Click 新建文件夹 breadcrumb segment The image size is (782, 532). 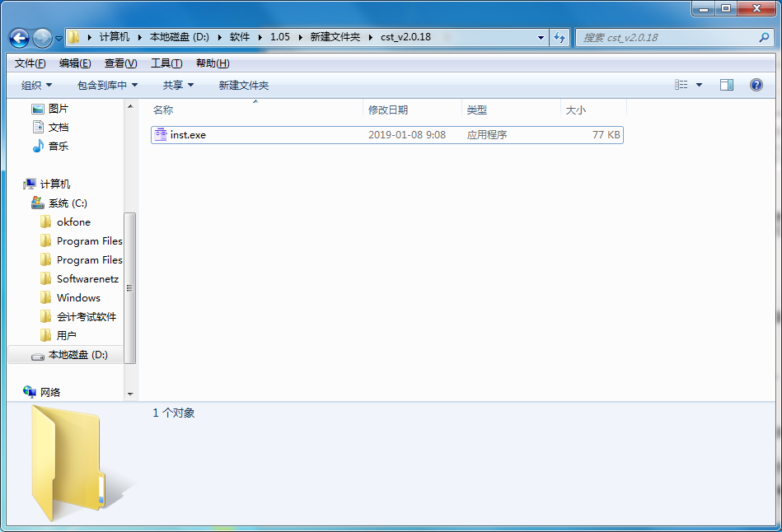pyautogui.click(x=335, y=37)
